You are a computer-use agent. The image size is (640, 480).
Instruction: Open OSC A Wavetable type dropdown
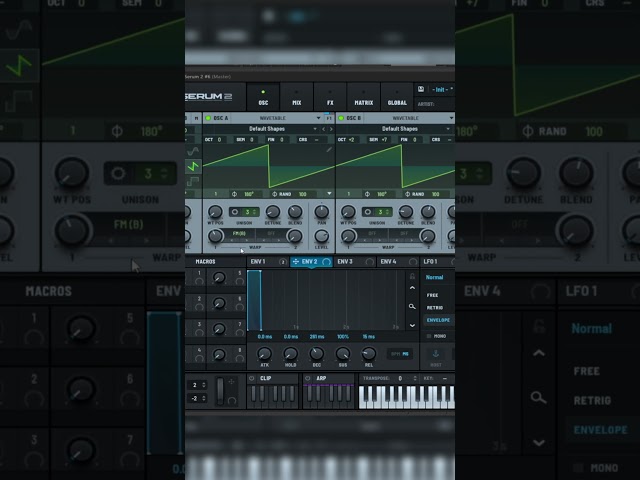(x=277, y=118)
